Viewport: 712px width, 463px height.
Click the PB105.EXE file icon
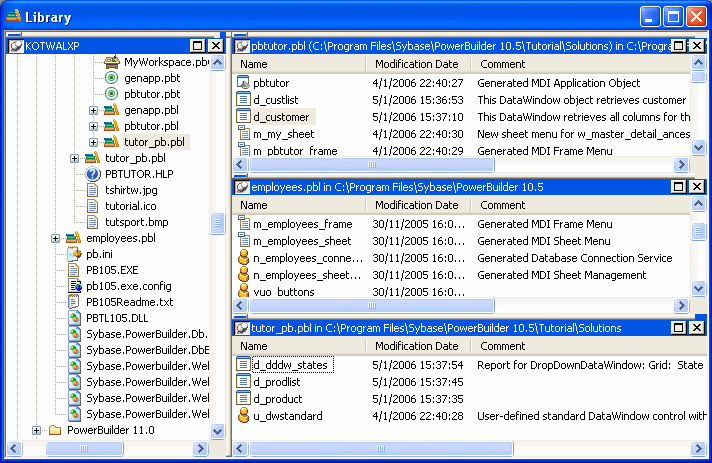click(x=74, y=270)
